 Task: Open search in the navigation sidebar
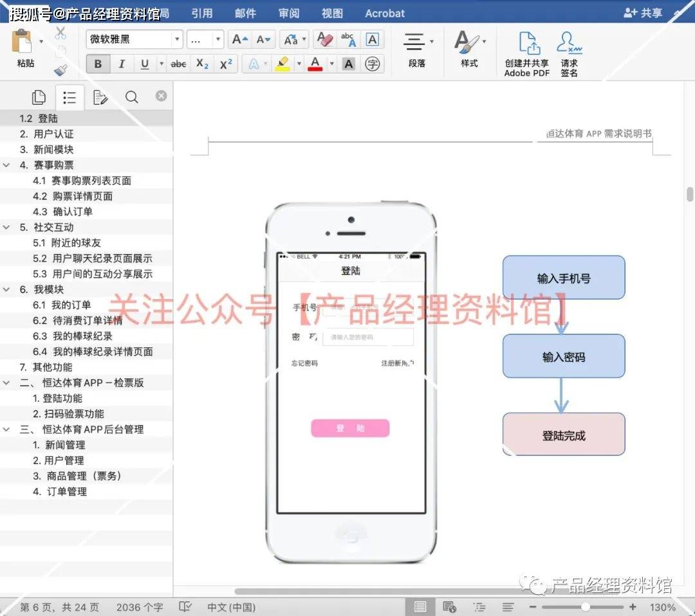click(131, 96)
